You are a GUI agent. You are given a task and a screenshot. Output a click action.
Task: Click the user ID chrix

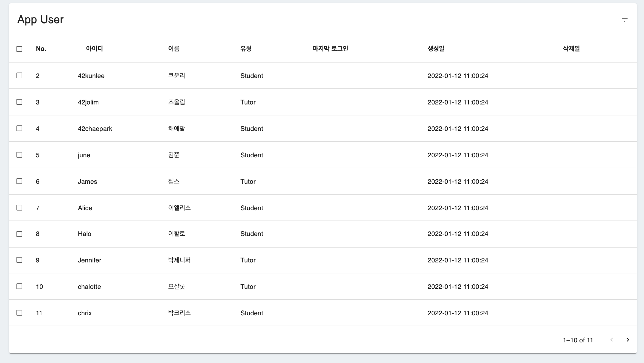[x=85, y=313]
